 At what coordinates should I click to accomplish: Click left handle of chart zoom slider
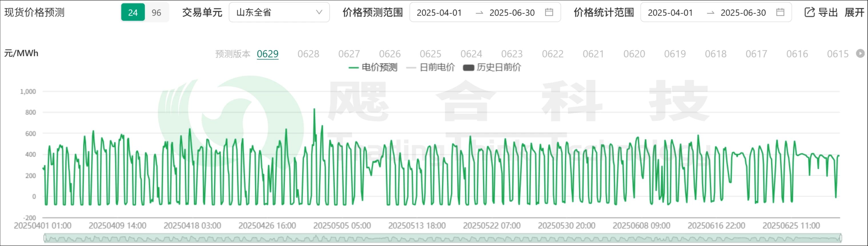pyautogui.click(x=45, y=238)
